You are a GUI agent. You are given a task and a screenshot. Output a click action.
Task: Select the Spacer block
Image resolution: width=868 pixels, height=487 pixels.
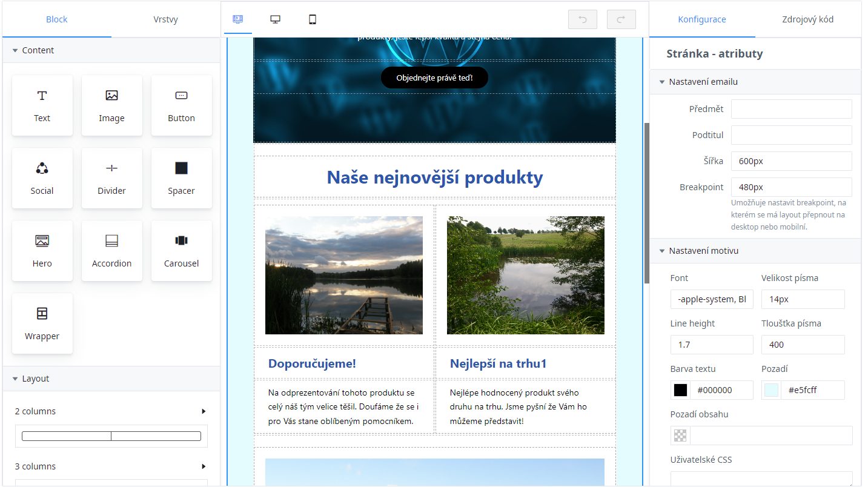pos(182,178)
